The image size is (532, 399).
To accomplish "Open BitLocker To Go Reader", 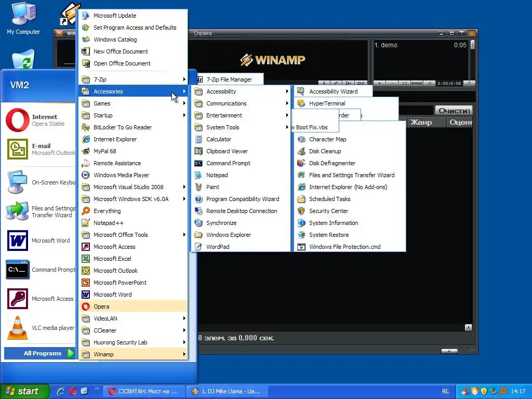I will tap(133, 127).
